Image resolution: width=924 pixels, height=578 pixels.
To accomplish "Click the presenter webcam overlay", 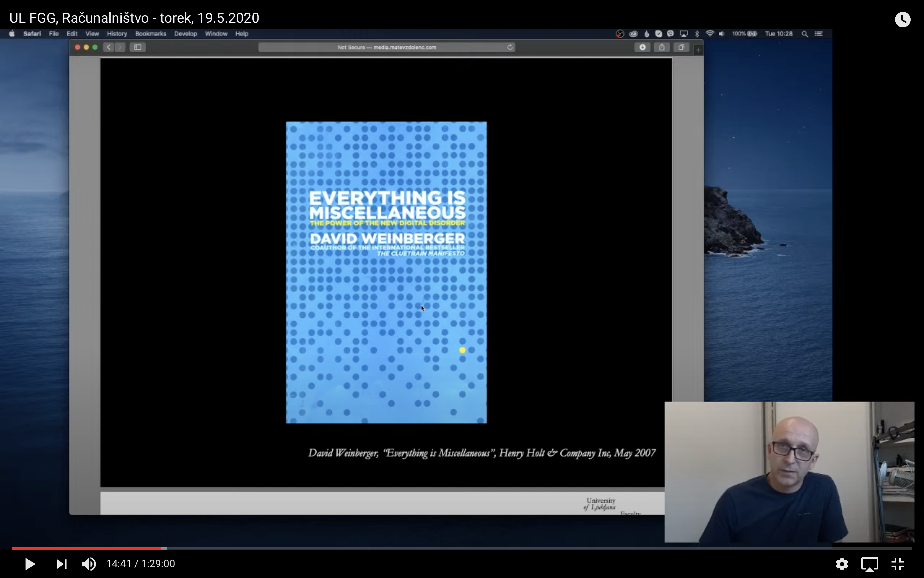I will tap(789, 472).
